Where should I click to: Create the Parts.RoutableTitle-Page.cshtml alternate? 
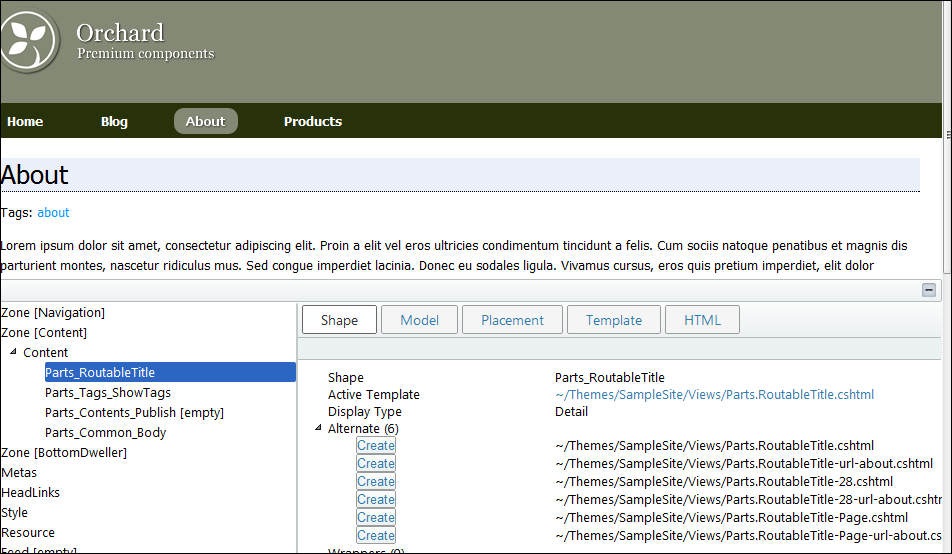pos(376,518)
